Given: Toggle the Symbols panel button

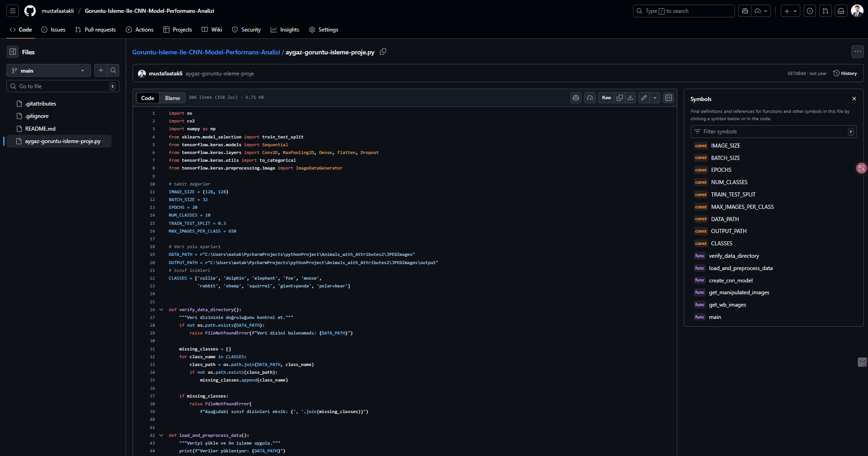Looking at the screenshot, I should pos(669,98).
